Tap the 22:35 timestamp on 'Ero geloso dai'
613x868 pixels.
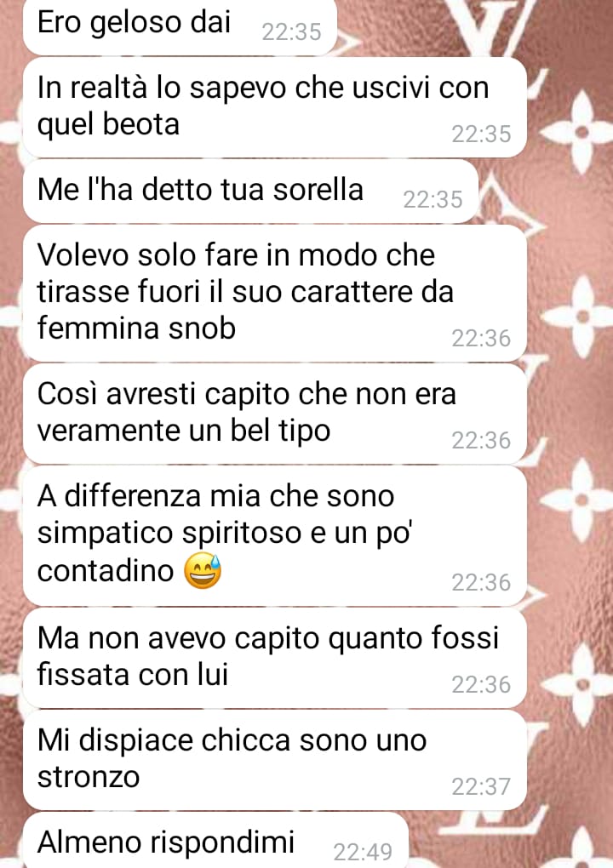pos(291,32)
